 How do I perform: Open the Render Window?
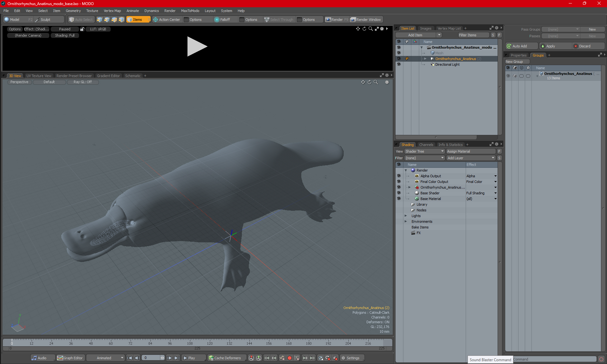(366, 20)
